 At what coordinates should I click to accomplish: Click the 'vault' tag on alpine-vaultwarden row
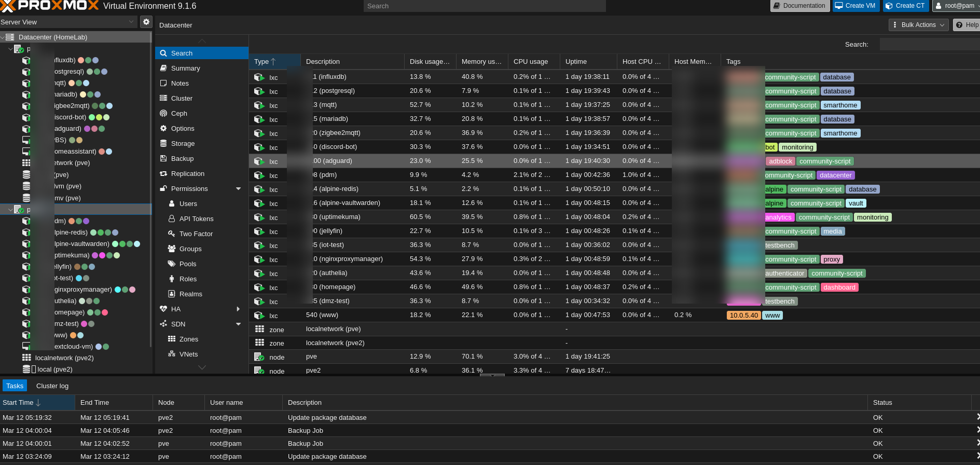click(x=856, y=203)
